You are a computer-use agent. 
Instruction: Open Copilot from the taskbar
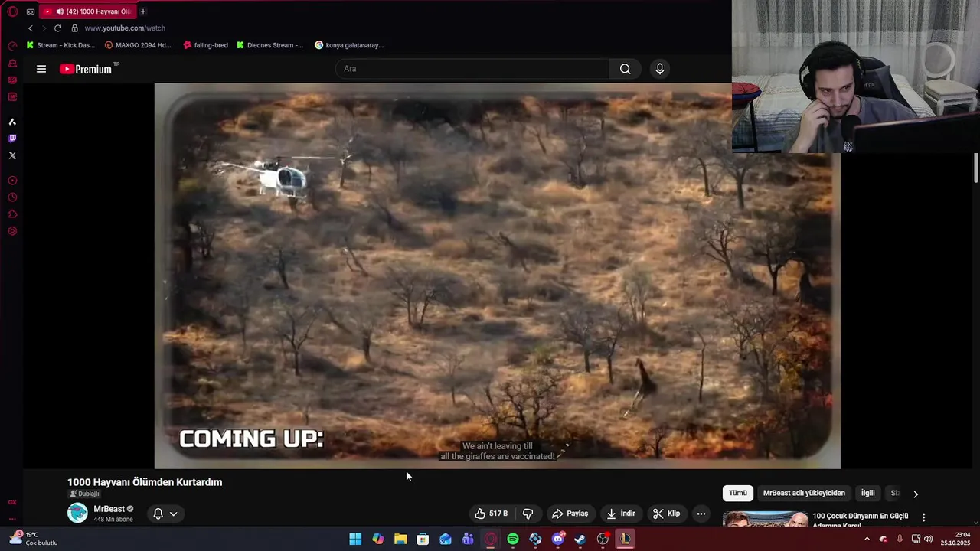[x=378, y=540]
